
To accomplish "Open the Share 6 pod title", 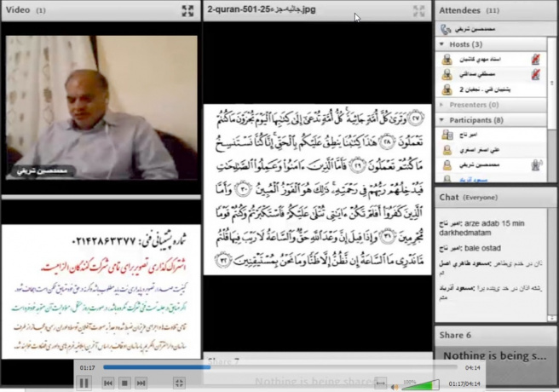I will (456, 334).
